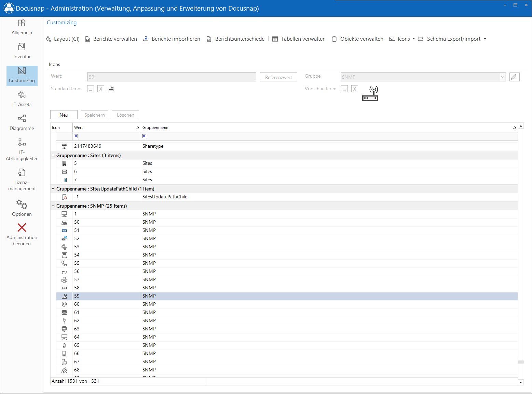Clear Vorschau Icon with X button
This screenshot has width=532, height=394.
tap(355, 89)
